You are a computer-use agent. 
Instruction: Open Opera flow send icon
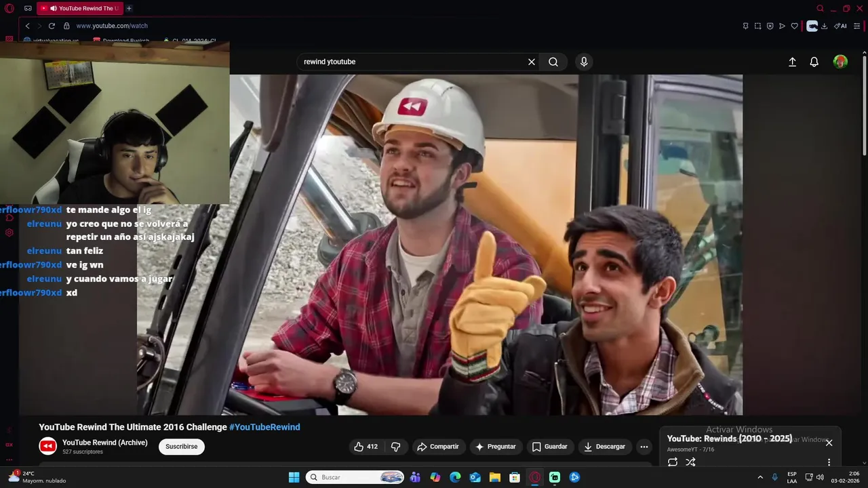(x=782, y=26)
